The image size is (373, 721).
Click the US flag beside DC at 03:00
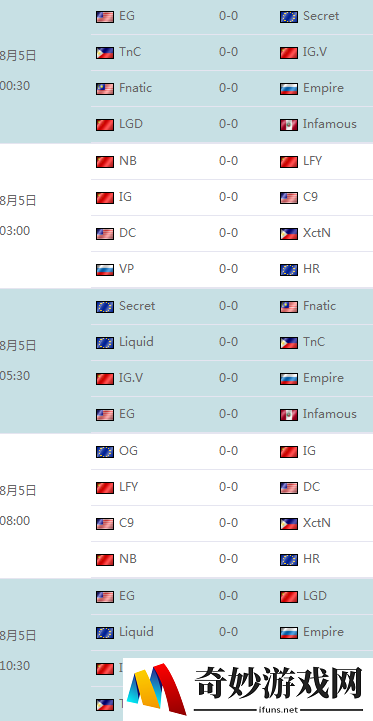click(105, 234)
